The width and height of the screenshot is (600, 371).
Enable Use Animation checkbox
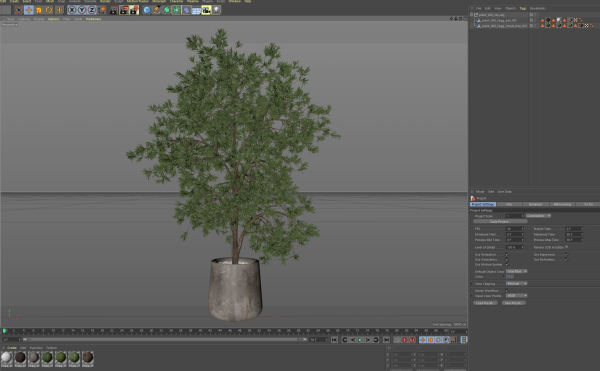pyautogui.click(x=507, y=254)
